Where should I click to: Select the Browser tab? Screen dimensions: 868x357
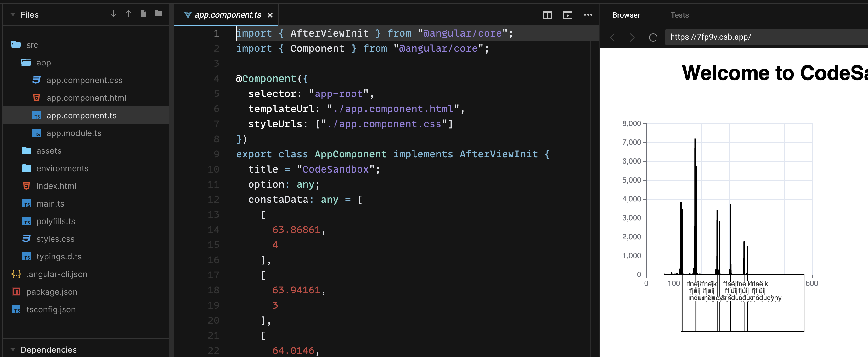[x=626, y=15]
